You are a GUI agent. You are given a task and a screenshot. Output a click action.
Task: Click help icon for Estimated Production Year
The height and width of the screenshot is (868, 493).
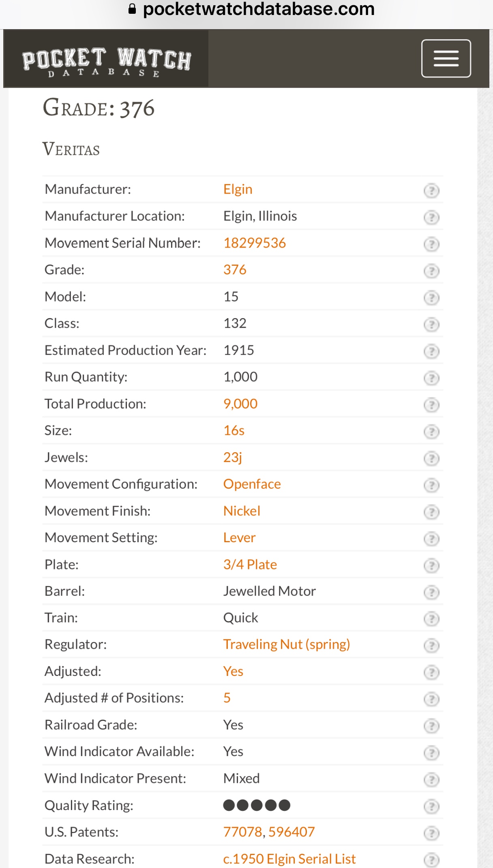point(431,351)
